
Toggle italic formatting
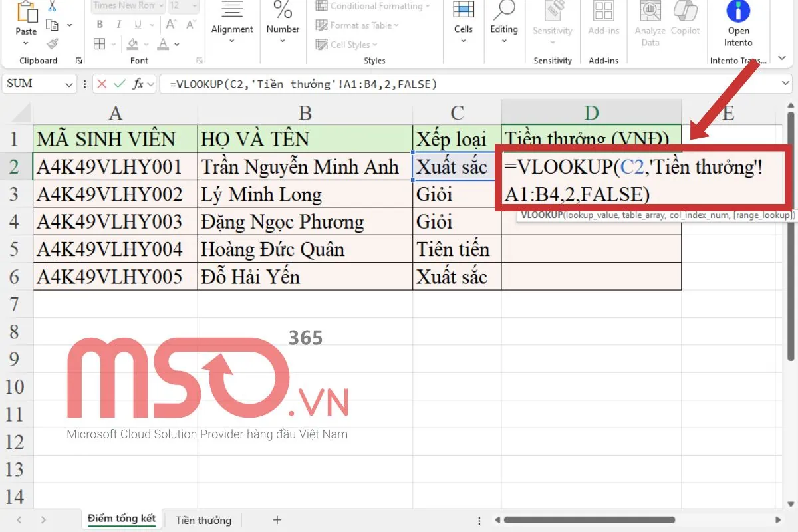(x=118, y=23)
